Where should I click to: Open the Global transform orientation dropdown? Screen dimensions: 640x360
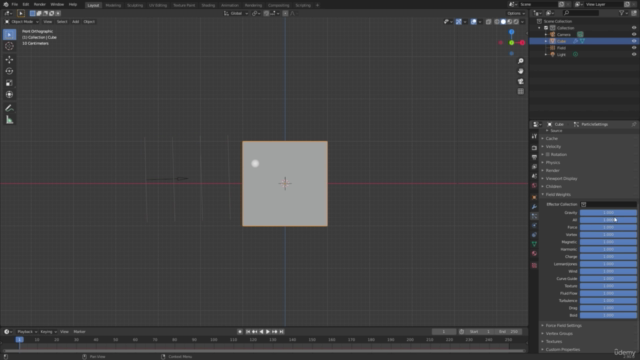point(236,13)
